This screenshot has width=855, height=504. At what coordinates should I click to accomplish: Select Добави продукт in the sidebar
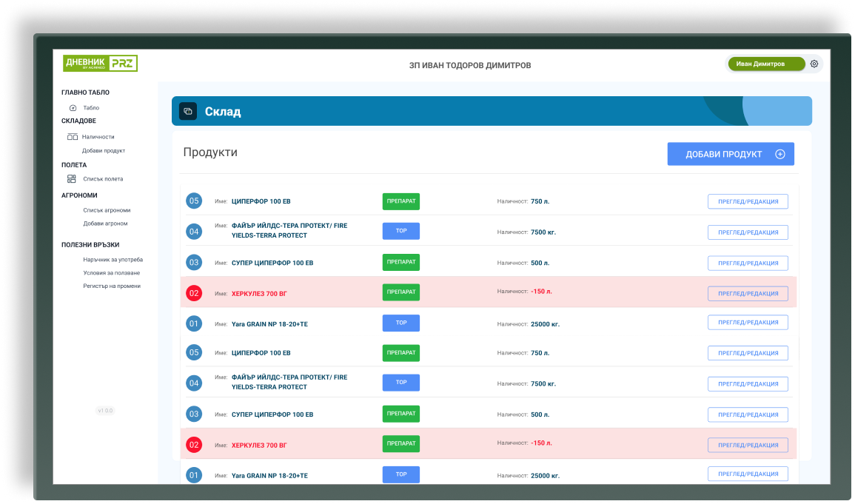104,150
